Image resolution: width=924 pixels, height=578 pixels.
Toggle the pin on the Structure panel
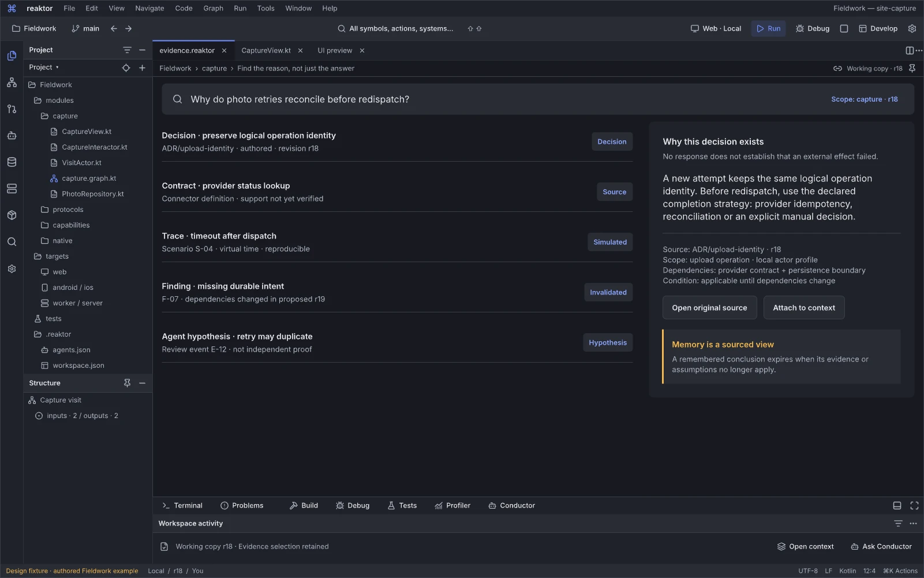tap(127, 383)
